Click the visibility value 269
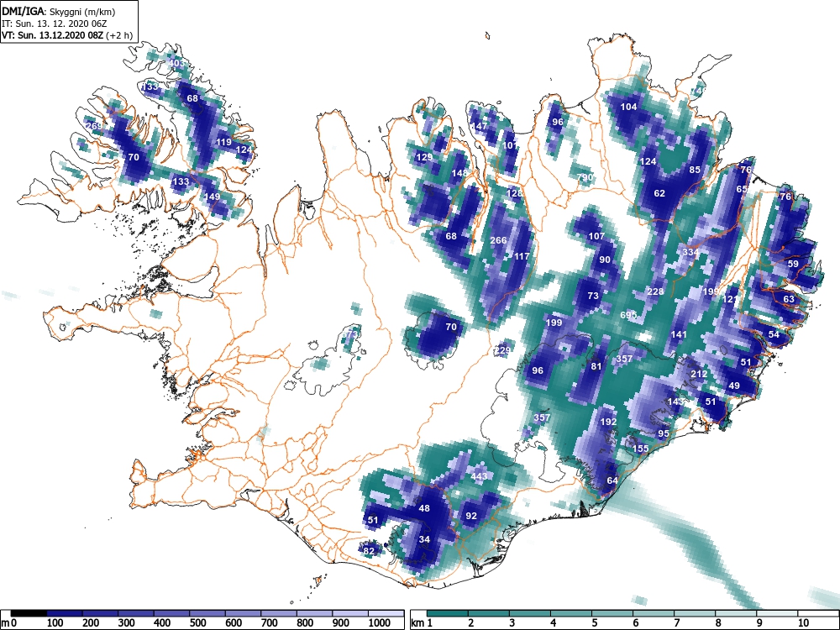This screenshot has height=630, width=840. (x=93, y=127)
